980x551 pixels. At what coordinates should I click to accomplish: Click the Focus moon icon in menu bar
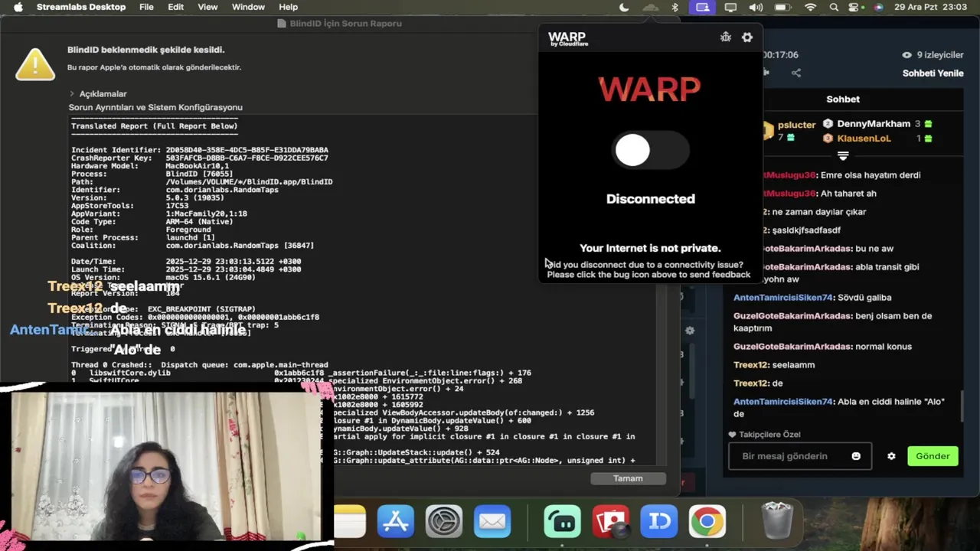click(x=624, y=8)
